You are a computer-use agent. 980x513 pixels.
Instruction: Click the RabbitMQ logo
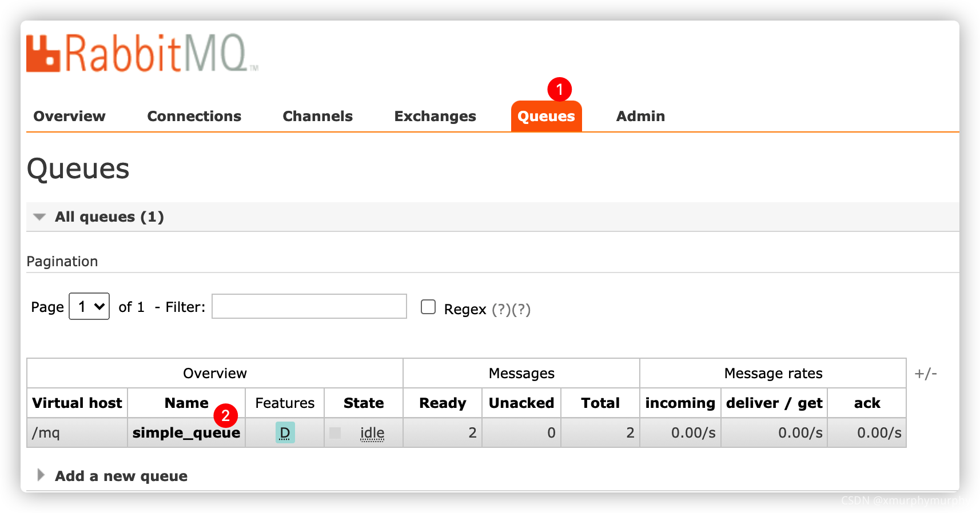(142, 53)
